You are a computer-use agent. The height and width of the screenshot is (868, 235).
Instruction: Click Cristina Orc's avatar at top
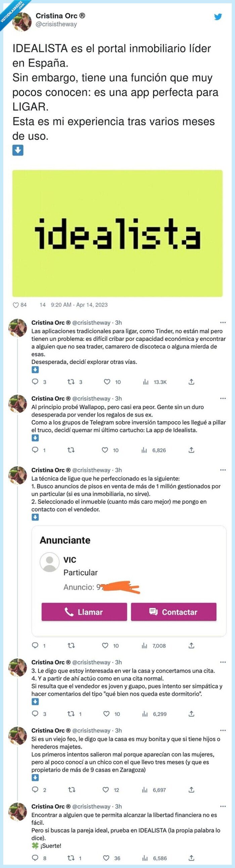[x=22, y=21]
